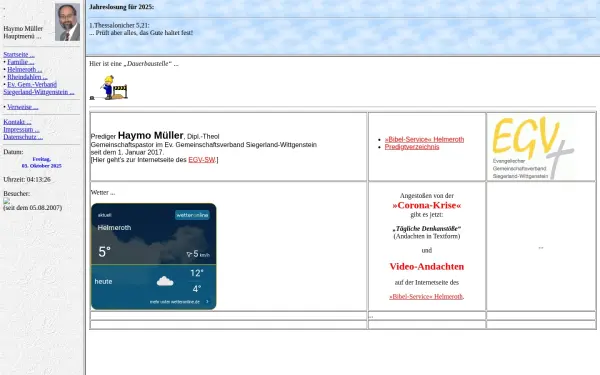The image size is (600, 375).
Task: Click the date Freitag 03. Oktober 2025
Action: point(42,163)
